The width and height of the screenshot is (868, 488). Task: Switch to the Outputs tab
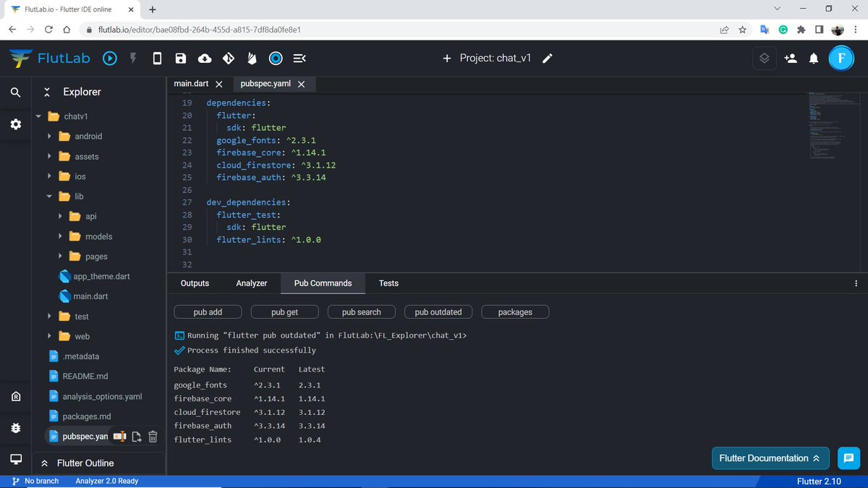pos(195,283)
